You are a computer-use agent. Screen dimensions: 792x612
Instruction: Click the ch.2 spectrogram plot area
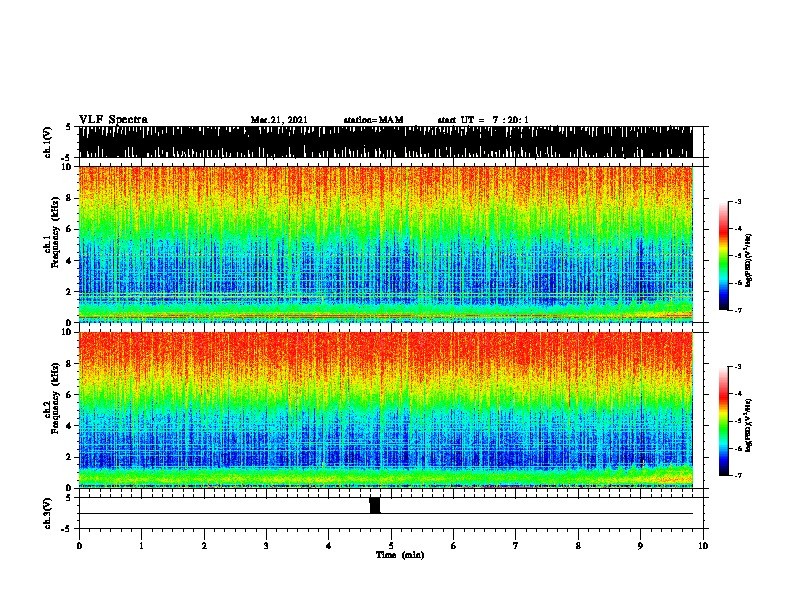[x=385, y=410]
